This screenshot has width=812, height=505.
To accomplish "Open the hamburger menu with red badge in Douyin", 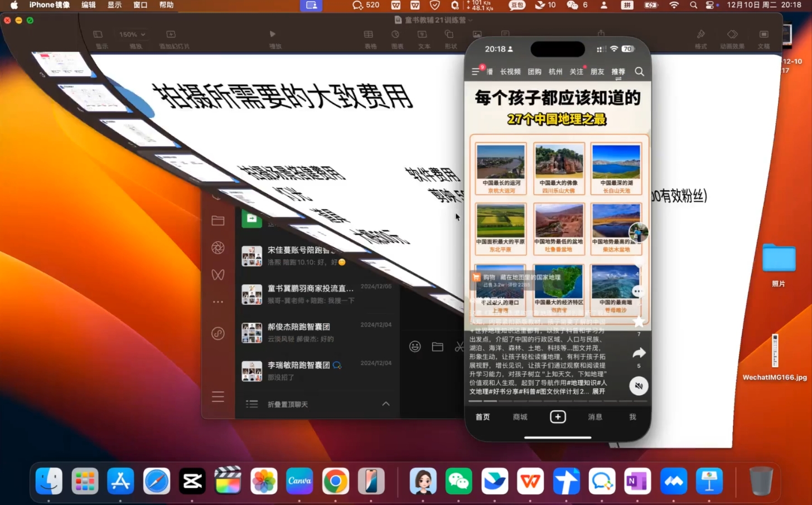I will point(476,71).
